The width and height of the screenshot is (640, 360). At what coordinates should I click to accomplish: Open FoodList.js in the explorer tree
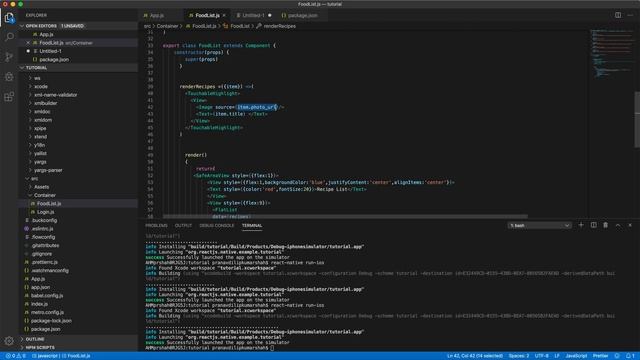point(49,204)
